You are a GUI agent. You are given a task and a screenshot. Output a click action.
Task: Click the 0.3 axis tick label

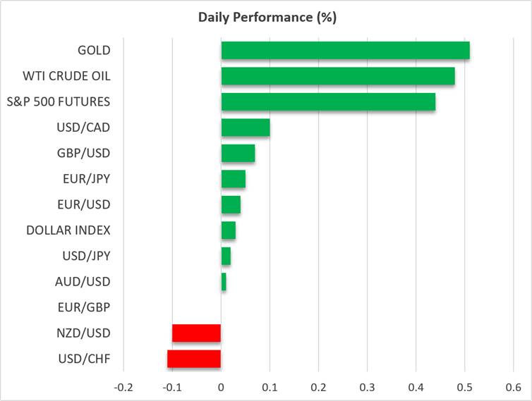(x=367, y=387)
